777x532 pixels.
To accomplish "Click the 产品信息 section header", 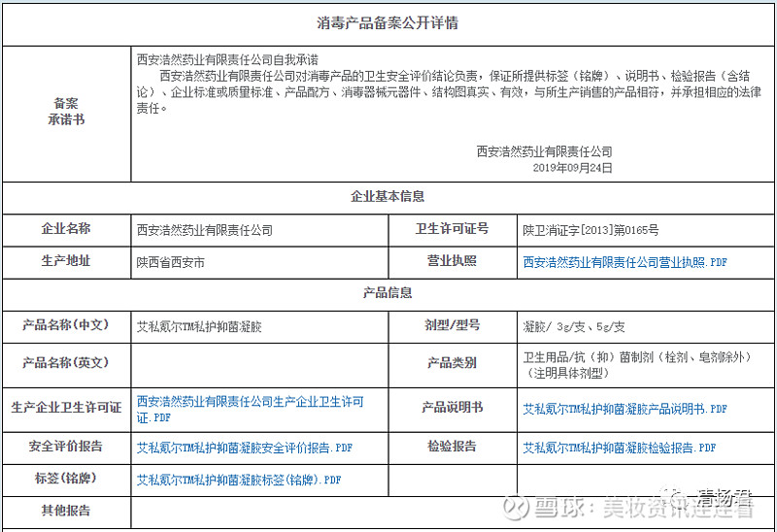I will click(388, 293).
